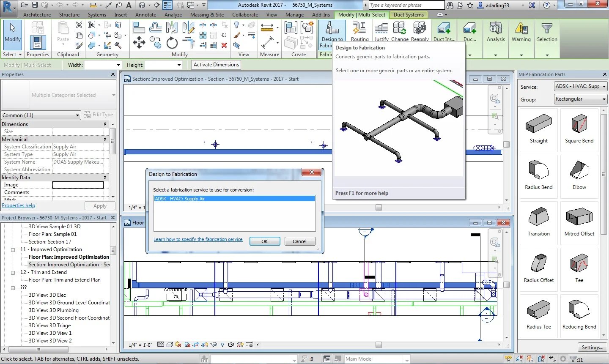The height and width of the screenshot is (364, 609).
Task: Click the Array tool icon
Action: click(x=203, y=35)
